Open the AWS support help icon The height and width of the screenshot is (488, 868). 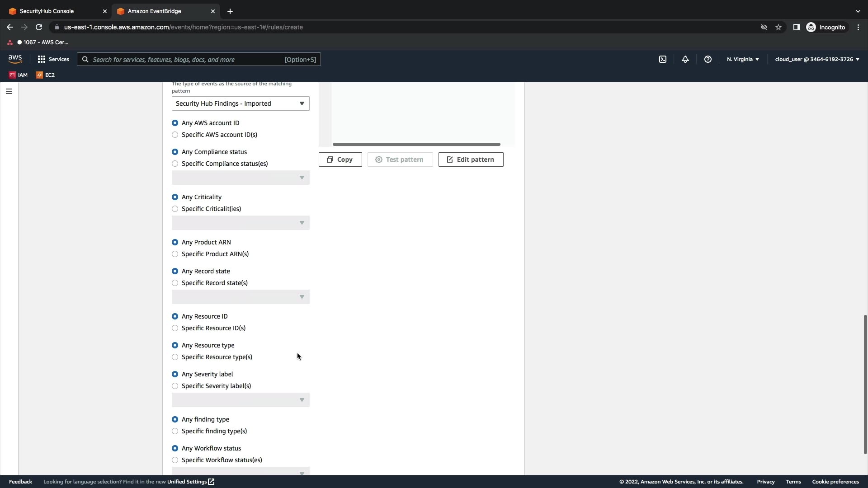click(x=708, y=59)
